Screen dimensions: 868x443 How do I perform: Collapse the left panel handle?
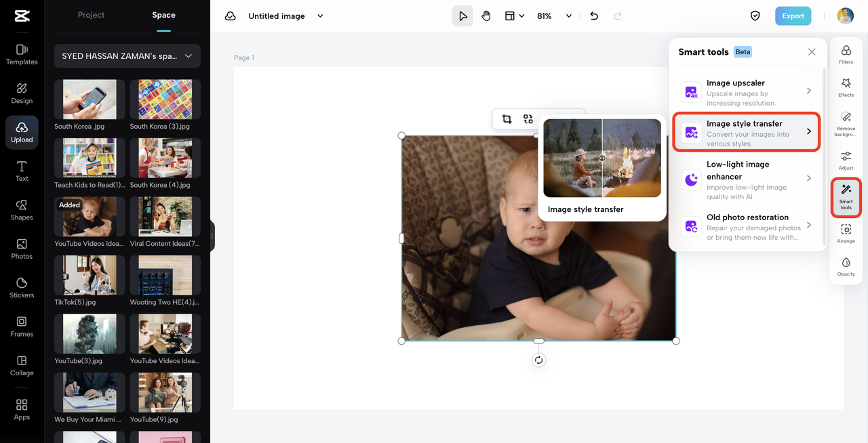click(212, 236)
